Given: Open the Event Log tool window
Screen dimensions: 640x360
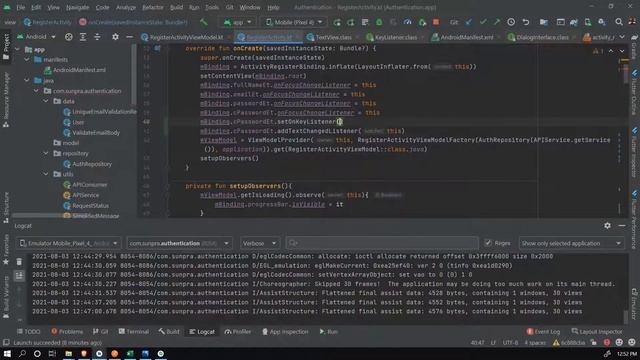Looking at the screenshot, I should (543, 331).
